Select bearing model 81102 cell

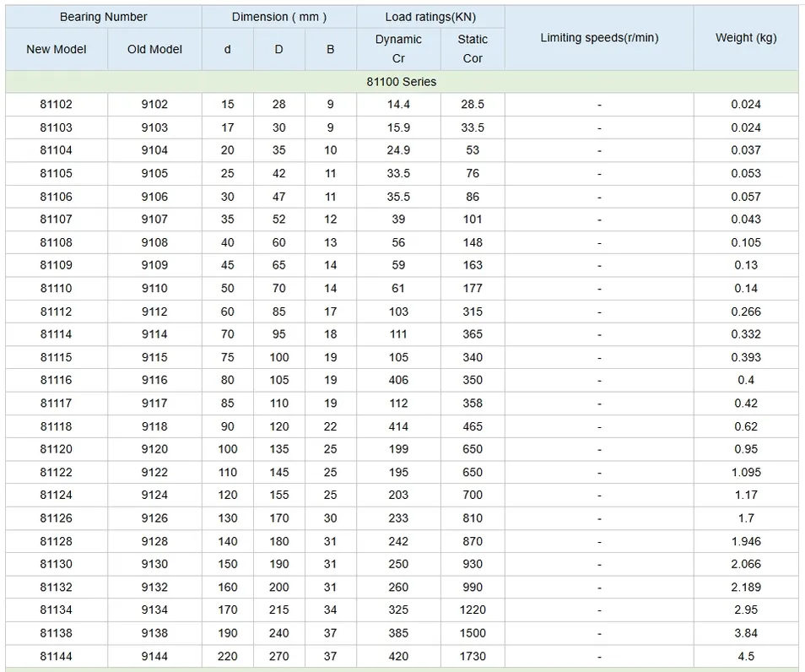(x=57, y=105)
